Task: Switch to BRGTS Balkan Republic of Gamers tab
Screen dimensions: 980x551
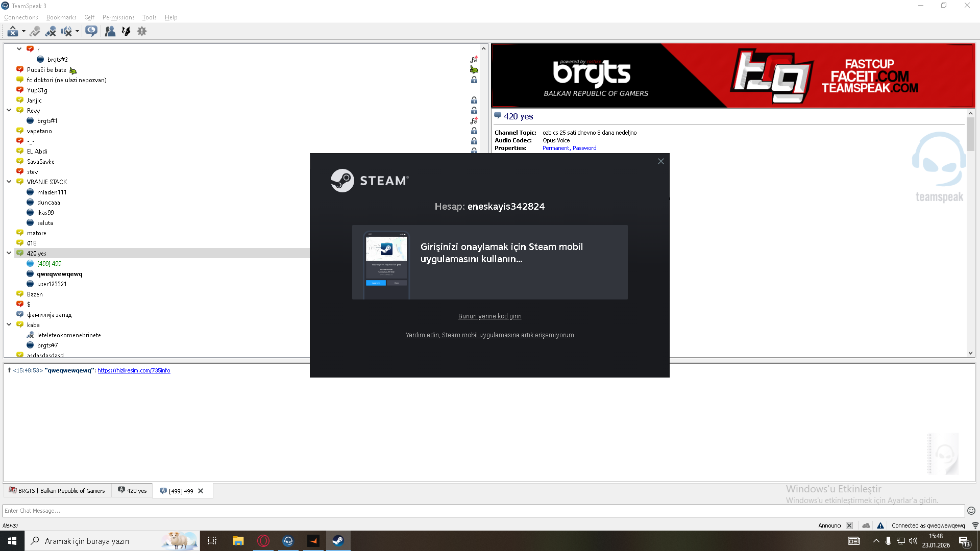Action: [x=57, y=491]
